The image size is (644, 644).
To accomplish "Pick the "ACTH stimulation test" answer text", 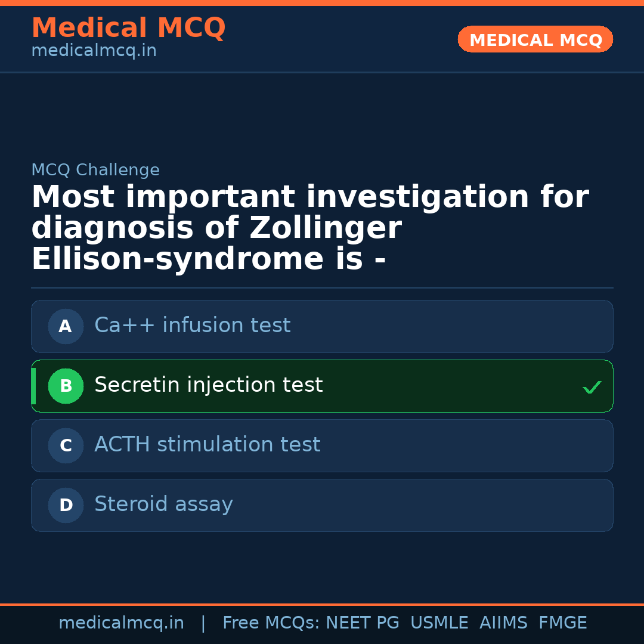I will click(207, 445).
